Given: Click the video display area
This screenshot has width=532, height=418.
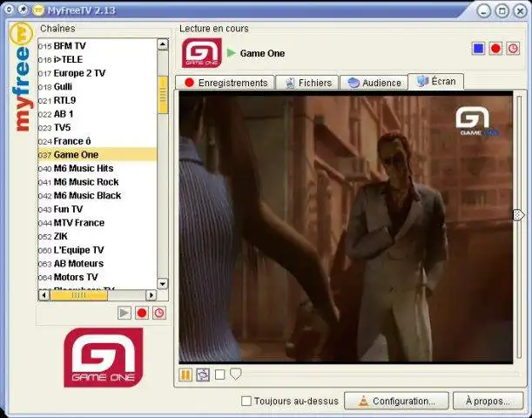Looking at the screenshot, I should tap(346, 227).
